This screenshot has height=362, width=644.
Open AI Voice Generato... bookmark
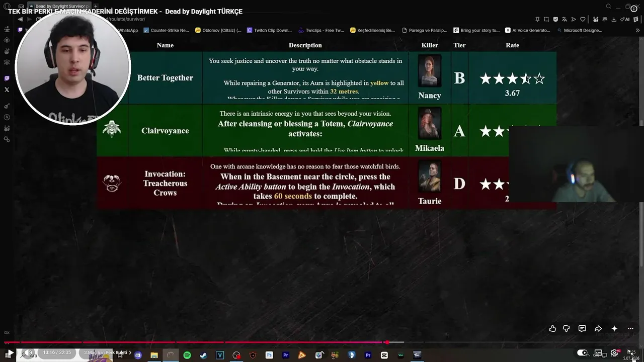(528, 30)
